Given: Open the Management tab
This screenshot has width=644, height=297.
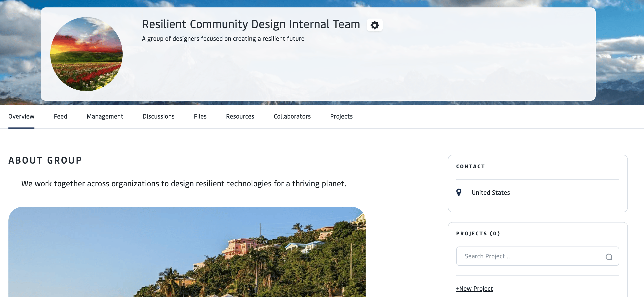Looking at the screenshot, I should (x=105, y=116).
